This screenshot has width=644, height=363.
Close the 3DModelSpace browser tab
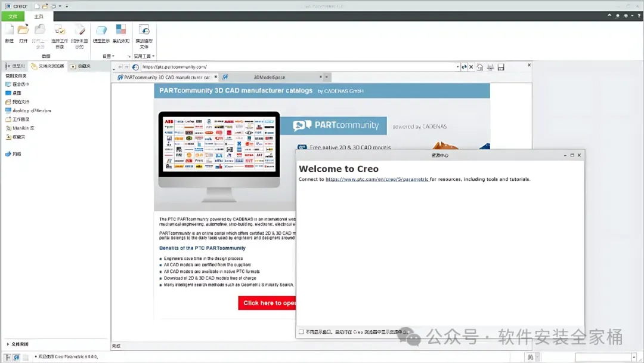(x=321, y=77)
